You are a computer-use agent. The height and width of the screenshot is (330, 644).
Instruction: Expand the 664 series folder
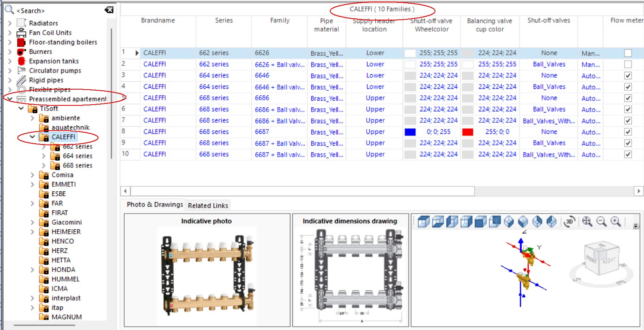pos(43,156)
